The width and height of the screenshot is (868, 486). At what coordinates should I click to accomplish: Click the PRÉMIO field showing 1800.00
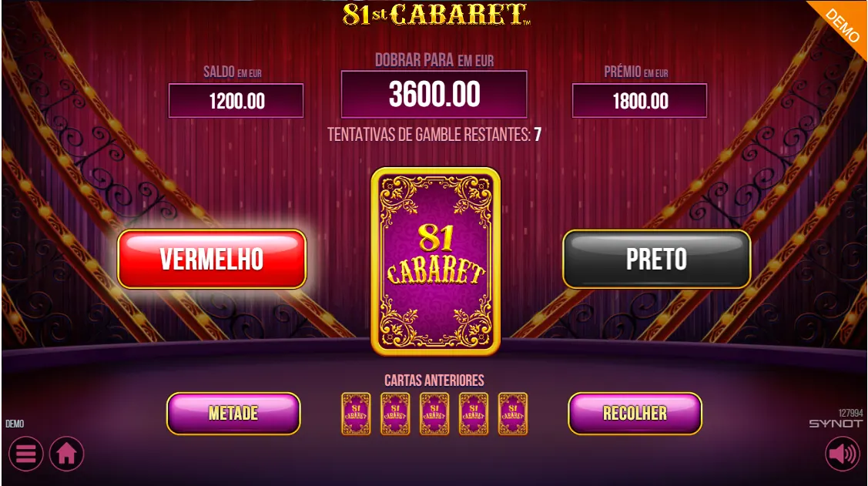(x=639, y=101)
